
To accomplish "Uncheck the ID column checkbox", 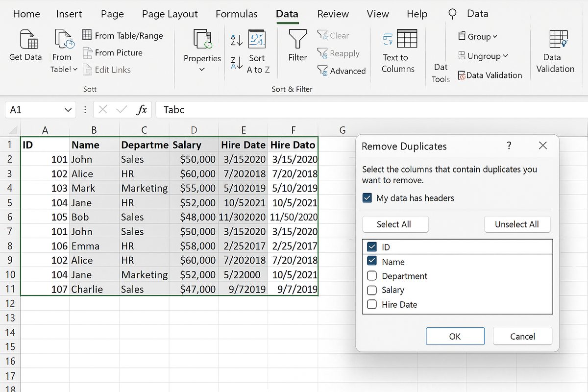I will (371, 247).
